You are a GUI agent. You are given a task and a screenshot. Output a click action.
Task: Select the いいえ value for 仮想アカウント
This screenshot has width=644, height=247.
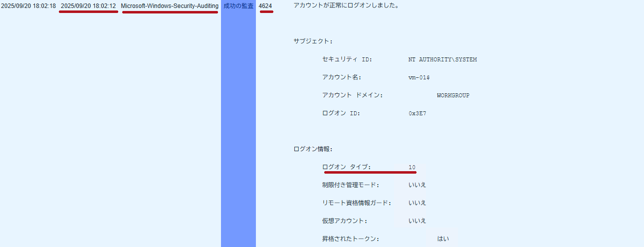tap(417, 221)
